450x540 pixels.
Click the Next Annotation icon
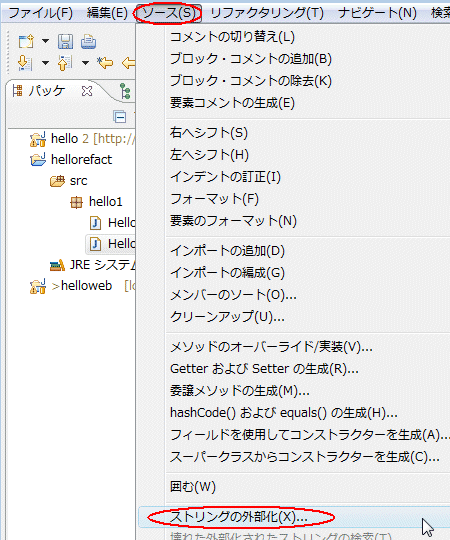pyautogui.click(x=25, y=63)
